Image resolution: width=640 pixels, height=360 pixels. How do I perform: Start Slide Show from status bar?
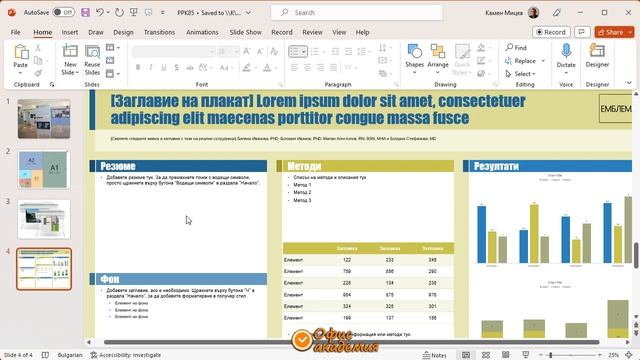pyautogui.click(x=526, y=355)
